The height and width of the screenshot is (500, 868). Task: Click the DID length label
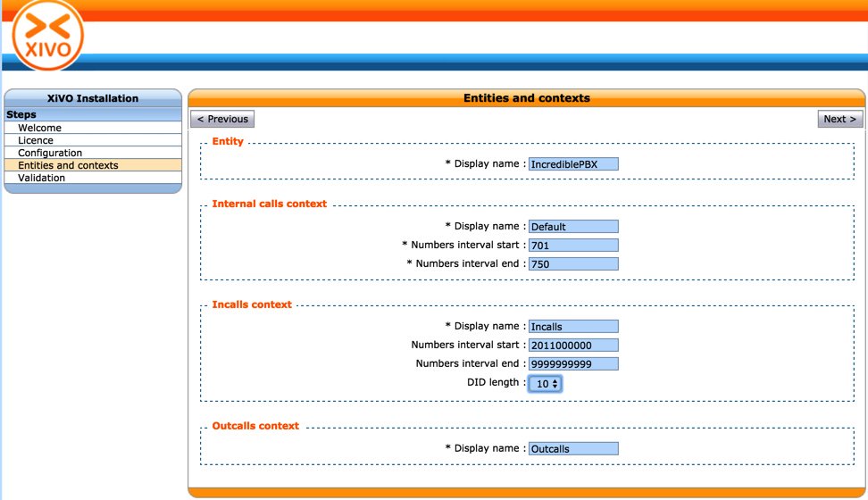click(493, 382)
